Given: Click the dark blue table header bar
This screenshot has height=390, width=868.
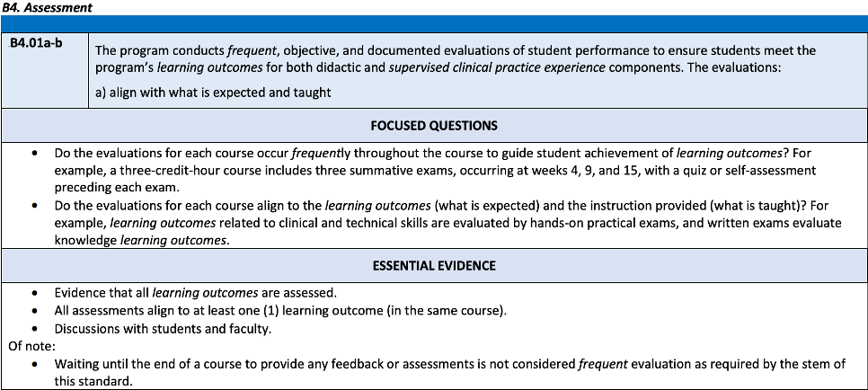Looking at the screenshot, I should (434, 23).
